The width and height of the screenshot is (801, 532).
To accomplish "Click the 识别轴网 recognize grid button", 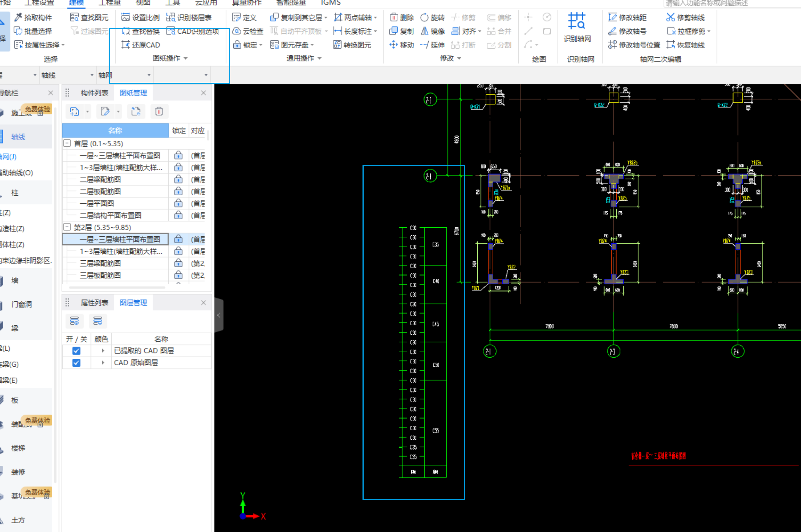I will pyautogui.click(x=577, y=27).
